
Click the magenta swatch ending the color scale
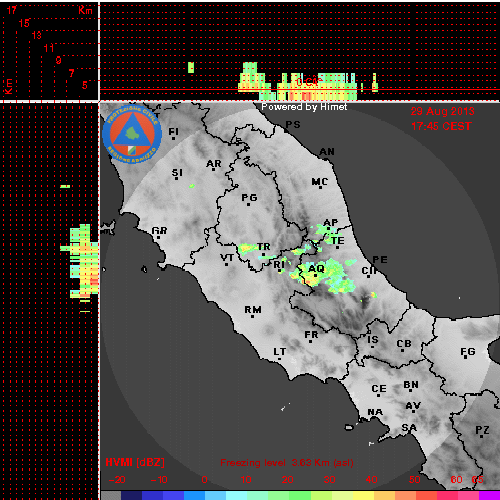[x=489, y=495]
